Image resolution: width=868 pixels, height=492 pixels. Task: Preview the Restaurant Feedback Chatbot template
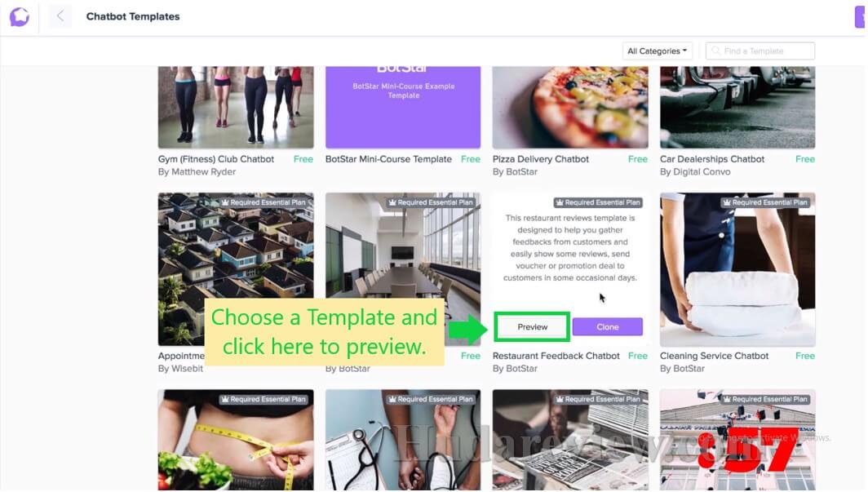[533, 327]
